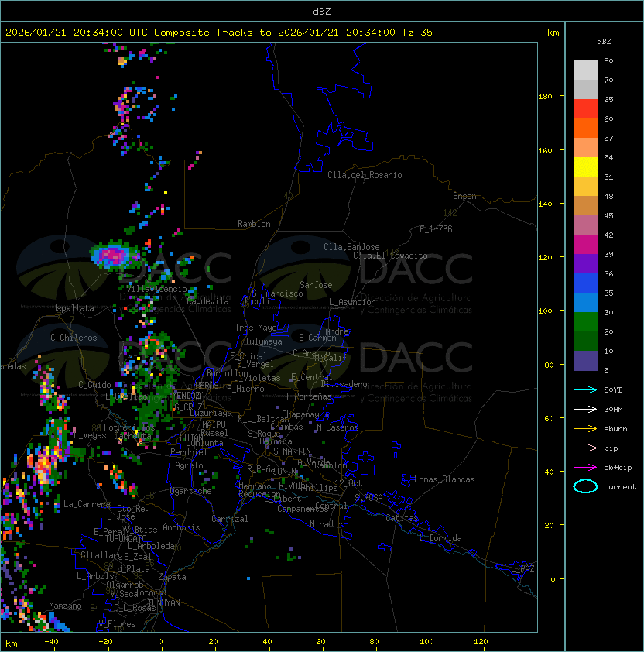Image resolution: width=644 pixels, height=652 pixels.
Task: Click the 'Tres_Mayo' map label
Action: [255, 328]
